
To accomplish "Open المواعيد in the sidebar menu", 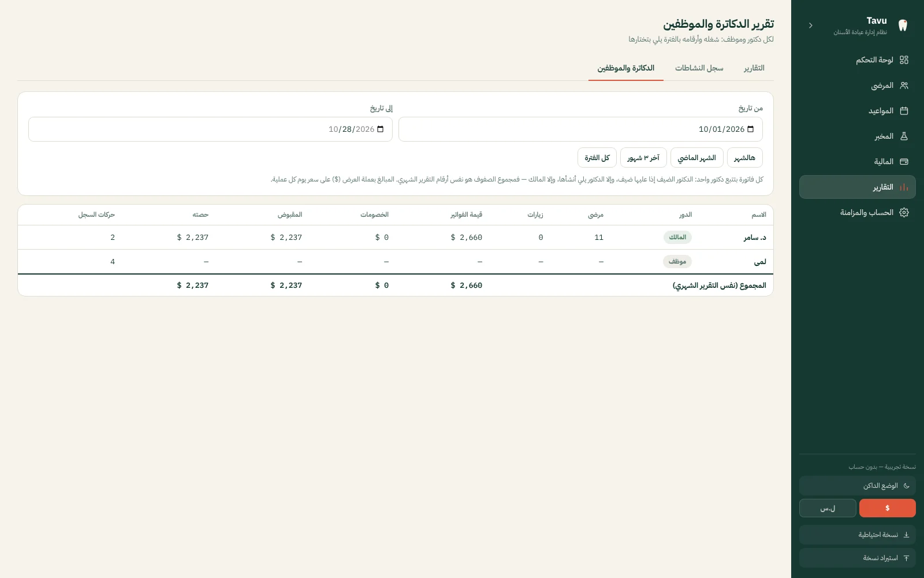I will click(x=858, y=111).
